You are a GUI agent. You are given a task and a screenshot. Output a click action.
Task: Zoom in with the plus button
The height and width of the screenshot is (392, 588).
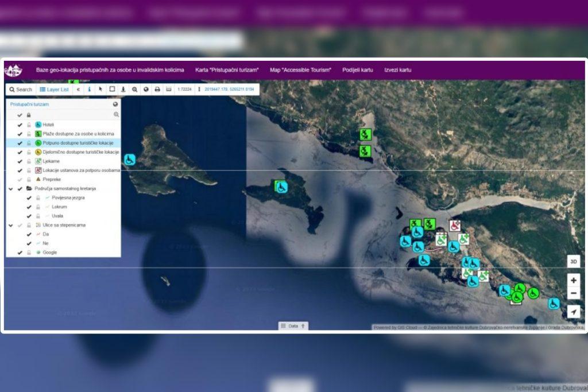573,281
